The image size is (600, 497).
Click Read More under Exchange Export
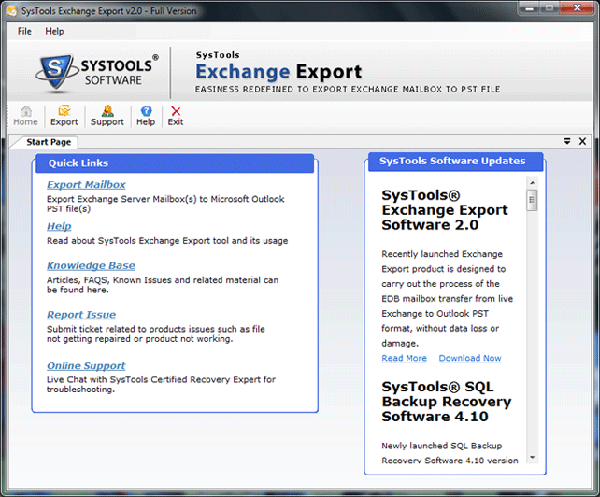point(404,358)
